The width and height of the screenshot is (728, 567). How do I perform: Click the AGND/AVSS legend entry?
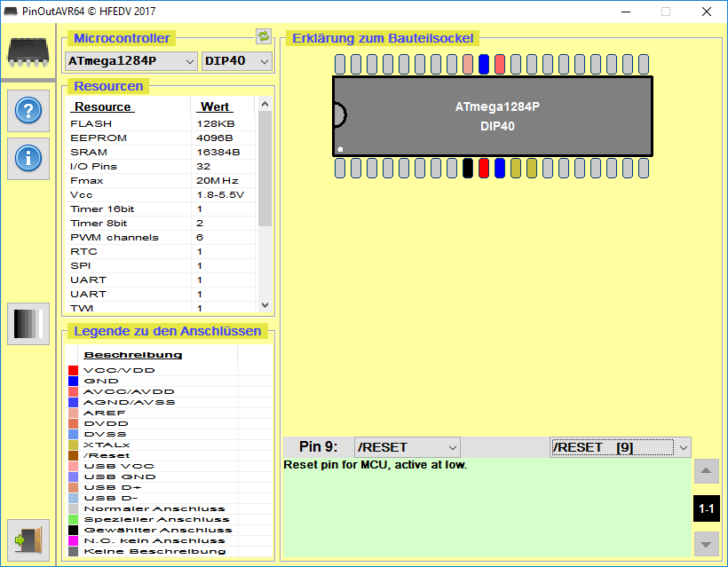pos(130,402)
